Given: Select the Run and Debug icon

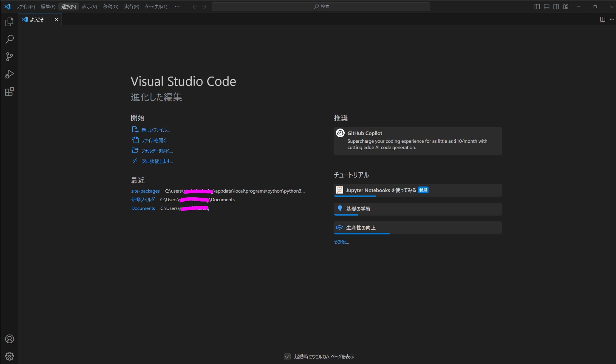Looking at the screenshot, I should (9, 74).
